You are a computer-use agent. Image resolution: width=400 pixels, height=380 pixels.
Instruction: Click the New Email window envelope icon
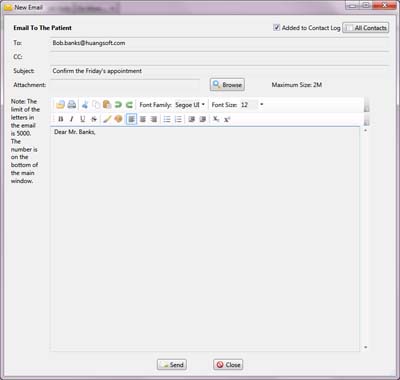(8, 7)
